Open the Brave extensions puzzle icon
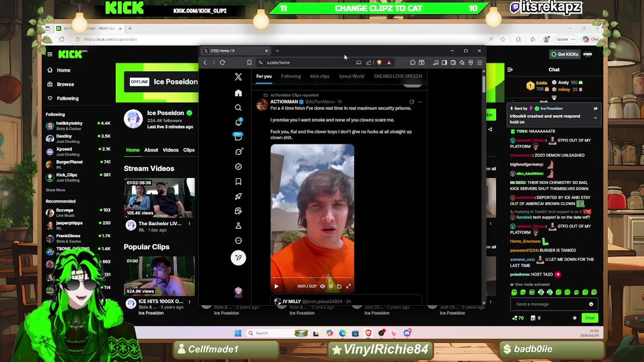 tap(413, 62)
